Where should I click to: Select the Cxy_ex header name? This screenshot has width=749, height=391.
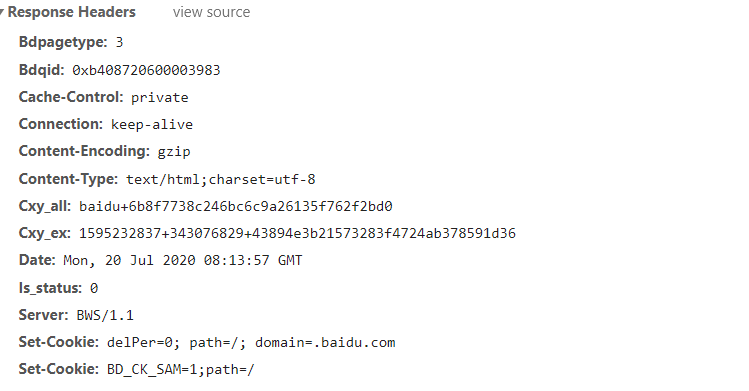click(x=44, y=233)
